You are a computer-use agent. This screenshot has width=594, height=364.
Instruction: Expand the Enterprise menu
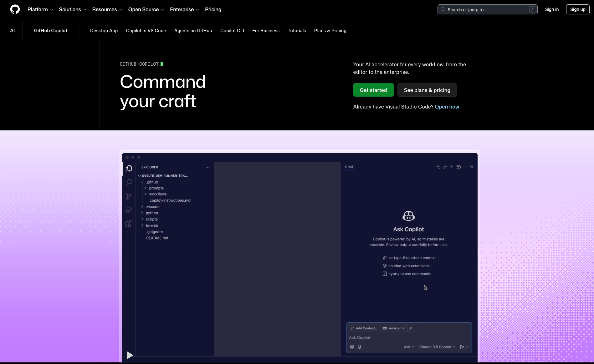[x=185, y=9]
